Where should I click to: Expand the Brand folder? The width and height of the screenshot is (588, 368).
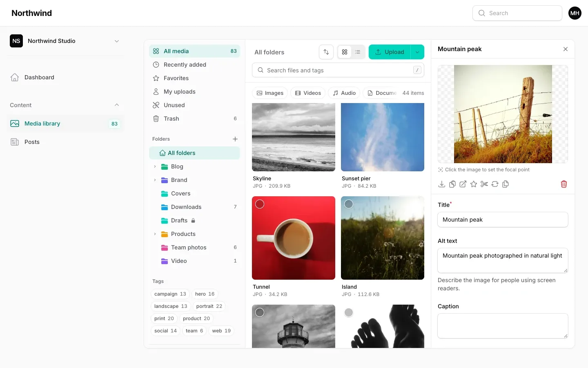155,180
